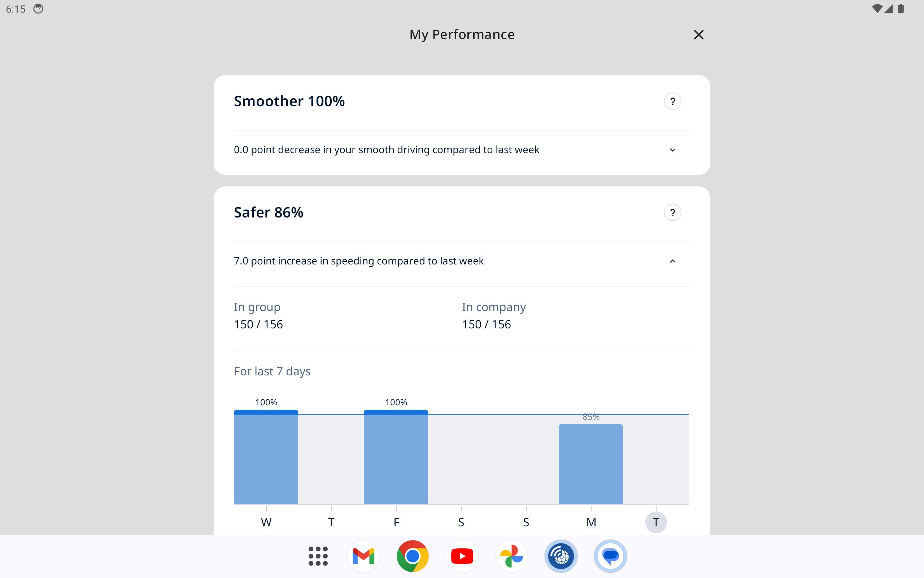Select the highlighted T day at chart end
This screenshot has width=924, height=578.
(656, 522)
